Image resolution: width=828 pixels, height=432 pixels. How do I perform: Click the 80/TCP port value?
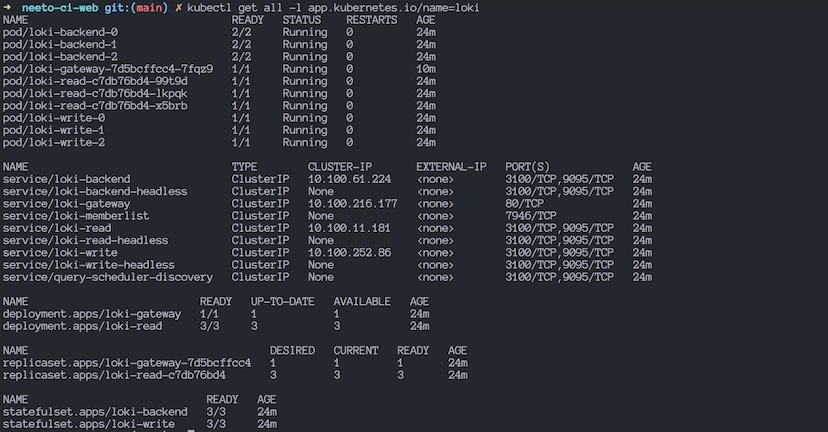[x=524, y=203]
